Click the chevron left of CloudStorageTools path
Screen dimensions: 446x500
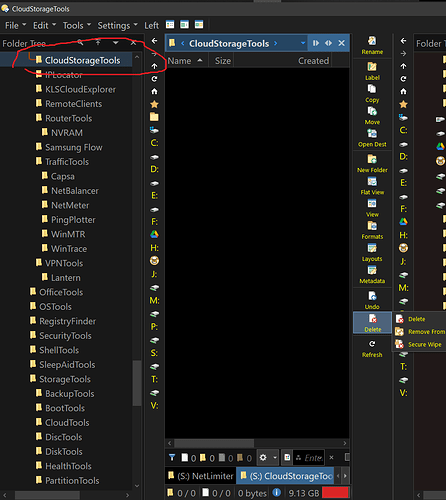point(183,43)
